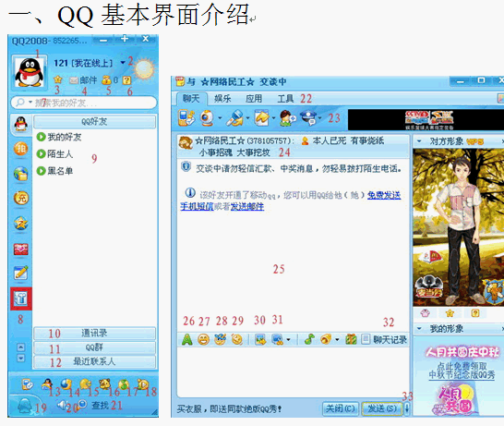
Task: Click the green yellow ball icon
Action: (x=124, y=384)
